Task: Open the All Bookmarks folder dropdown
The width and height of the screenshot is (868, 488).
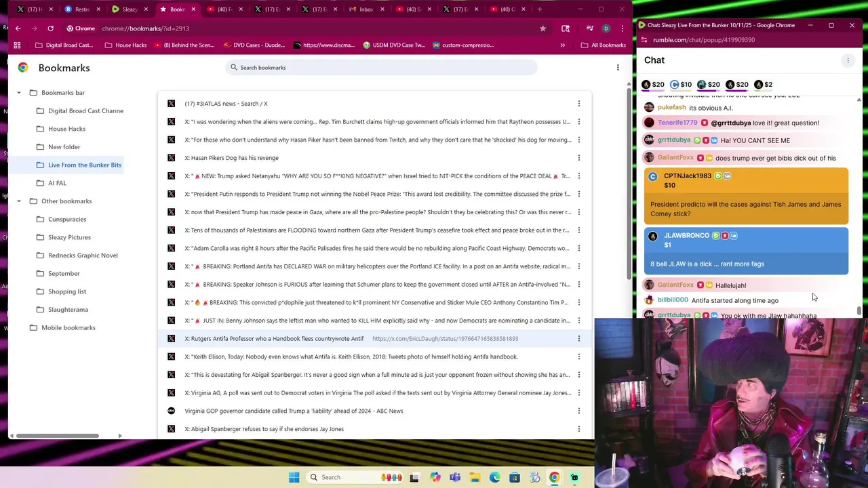Action: coord(604,45)
